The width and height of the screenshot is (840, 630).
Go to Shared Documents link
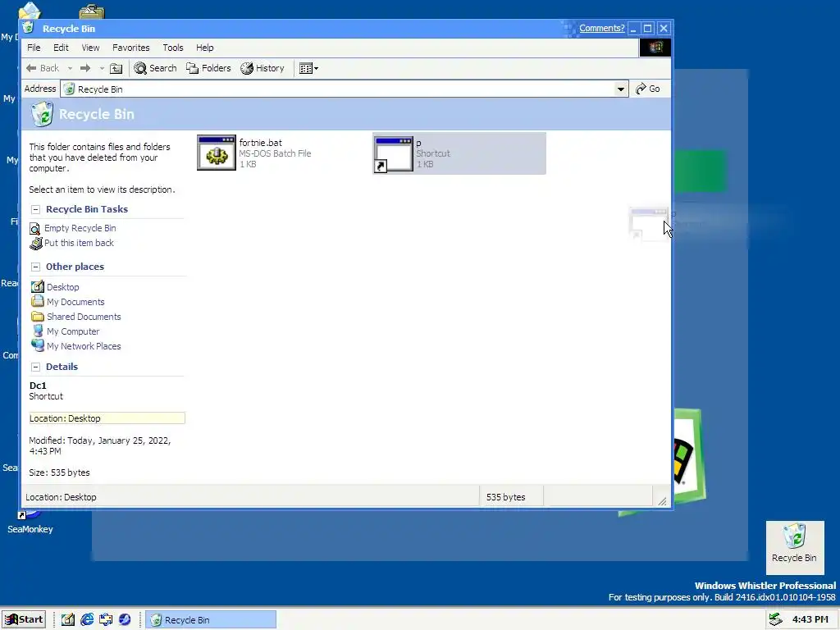click(x=84, y=317)
